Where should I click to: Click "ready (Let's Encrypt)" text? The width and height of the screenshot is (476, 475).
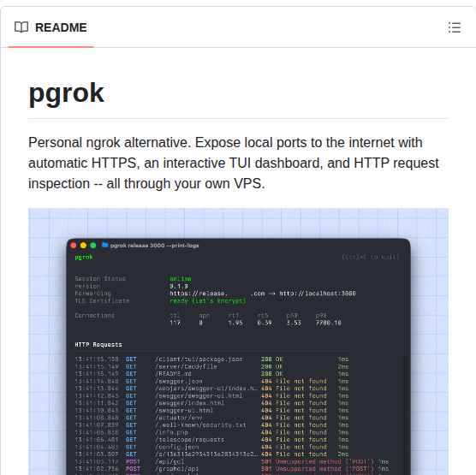coord(208,300)
